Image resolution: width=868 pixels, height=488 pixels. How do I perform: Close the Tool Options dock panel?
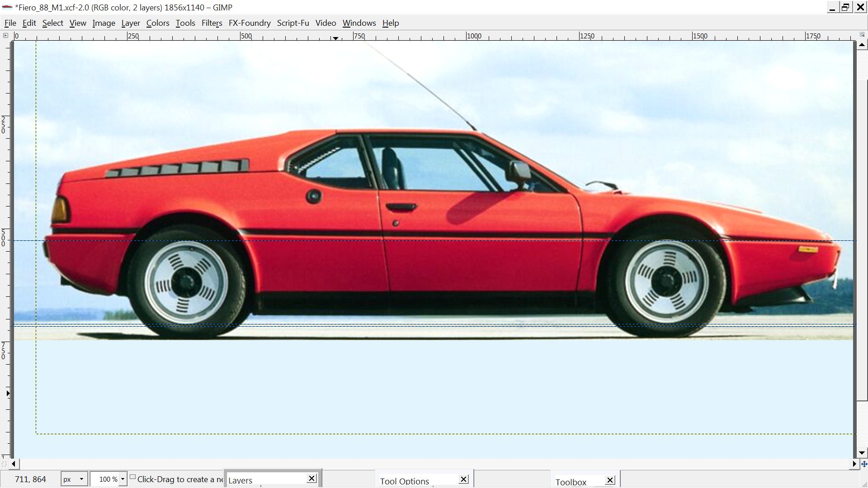[464, 479]
